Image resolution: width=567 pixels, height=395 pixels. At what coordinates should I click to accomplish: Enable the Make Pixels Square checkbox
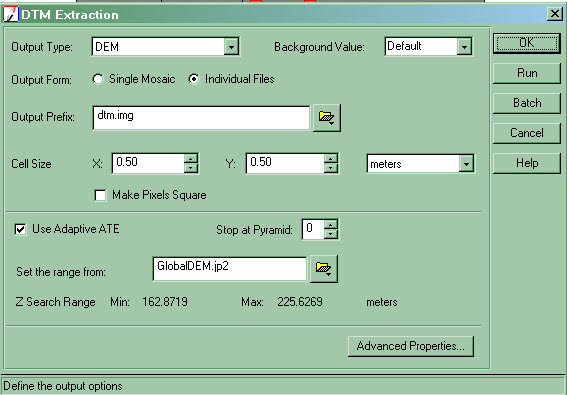tap(100, 195)
